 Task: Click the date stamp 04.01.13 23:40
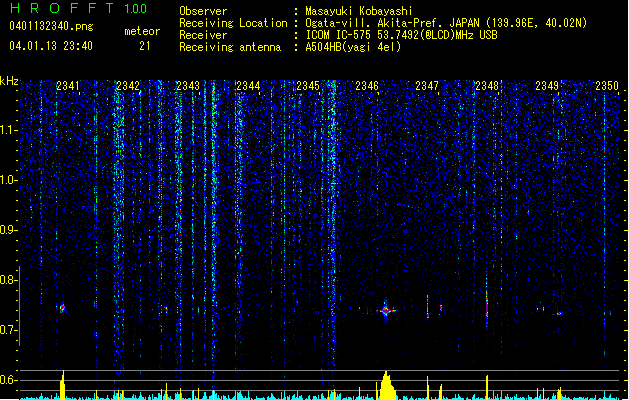(51, 46)
